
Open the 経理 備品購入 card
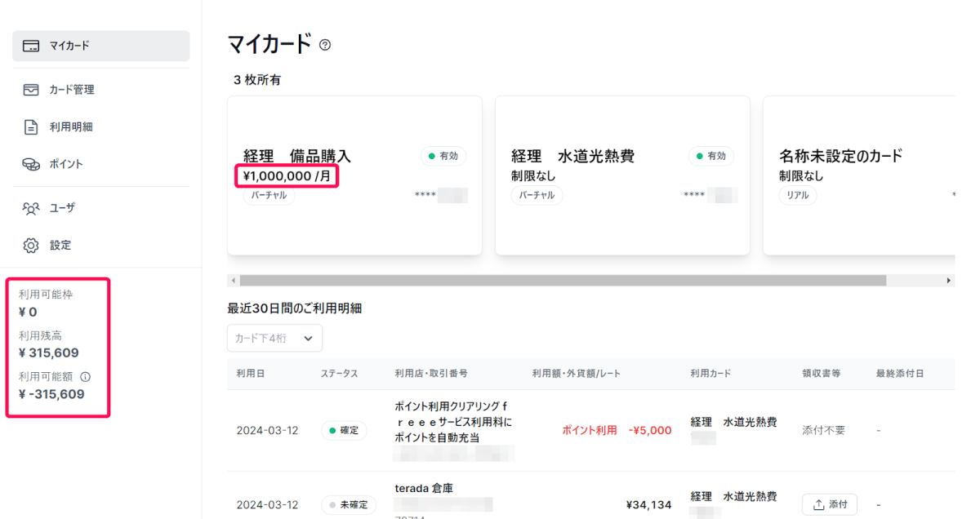coord(354,175)
